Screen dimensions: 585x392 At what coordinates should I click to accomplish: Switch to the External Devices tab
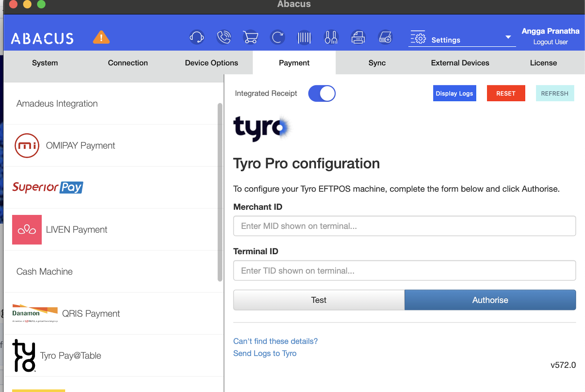coord(460,63)
